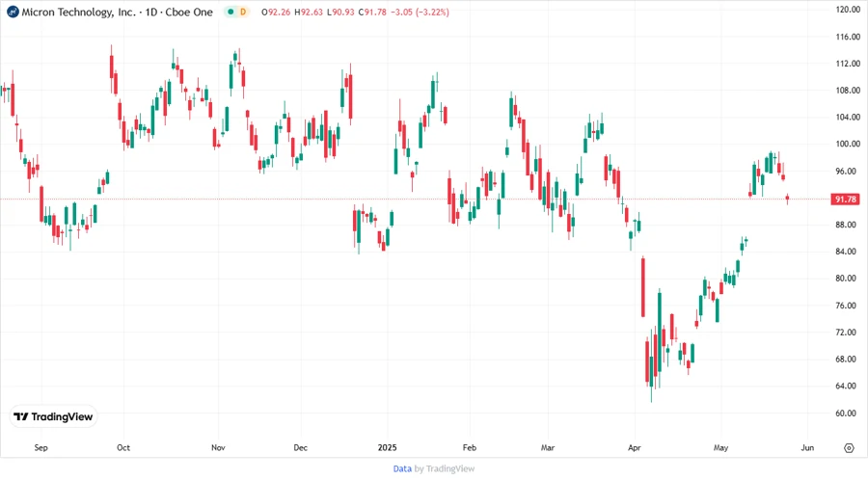Open the chart settings gear icon
This screenshot has width=868, height=480.
849,448
